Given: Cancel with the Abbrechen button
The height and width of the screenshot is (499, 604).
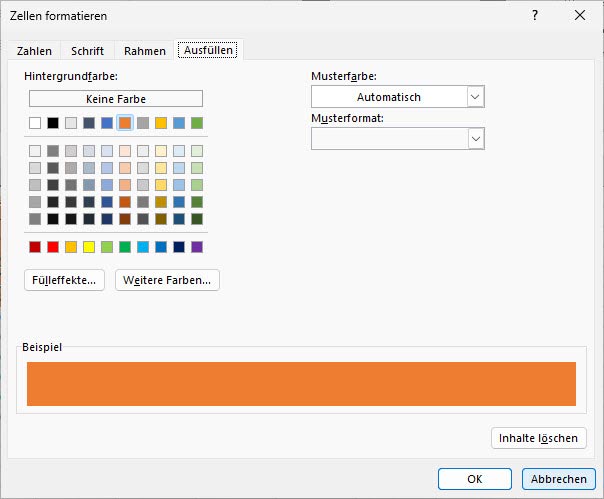Looking at the screenshot, I should coord(559,479).
